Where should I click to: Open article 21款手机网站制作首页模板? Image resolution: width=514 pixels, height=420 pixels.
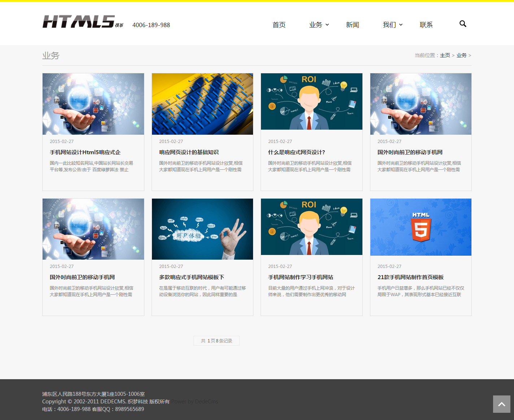[x=410, y=277]
